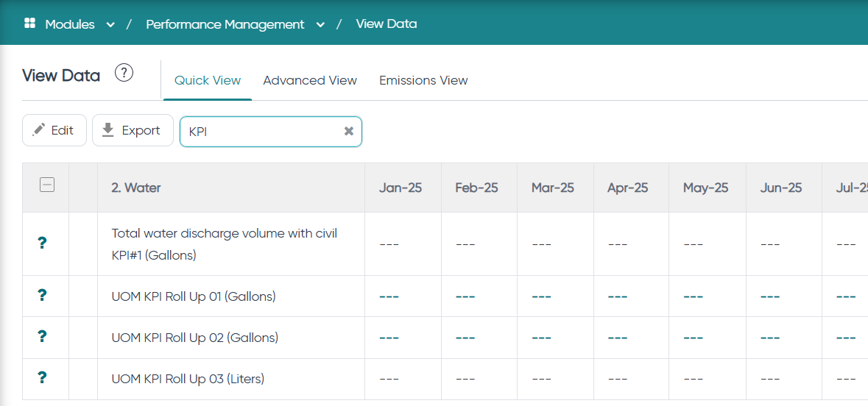Viewport: 868px width, 406px height.
Task: Select Total water discharge volume with civil KPI#1
Action: [x=225, y=244]
